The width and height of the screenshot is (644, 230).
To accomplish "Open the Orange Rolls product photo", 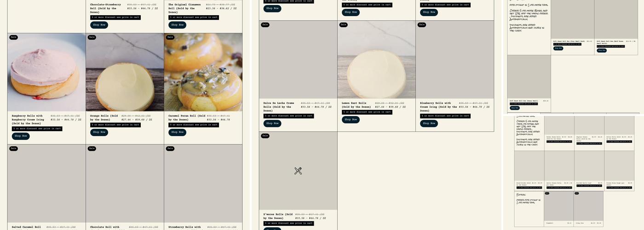I will pos(125,72).
